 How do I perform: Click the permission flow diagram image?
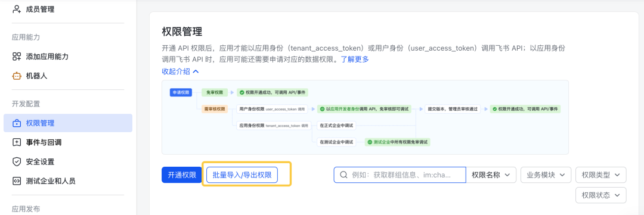pyautogui.click(x=365, y=117)
